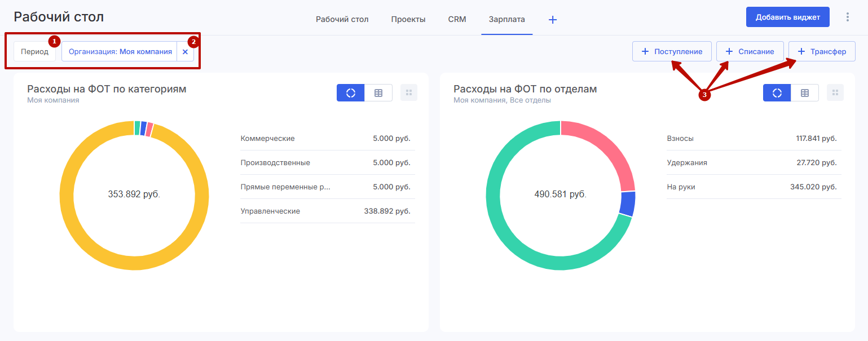
Task: Show the отделам widget as a donut chart
Action: tap(777, 93)
